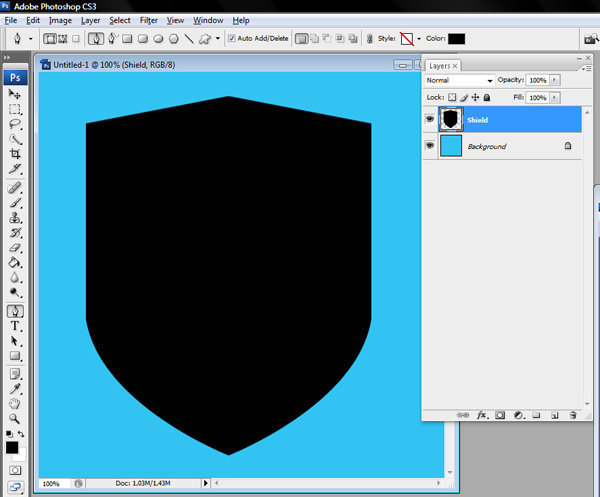
Task: Enable Paths mode in options bar
Action: 63,39
